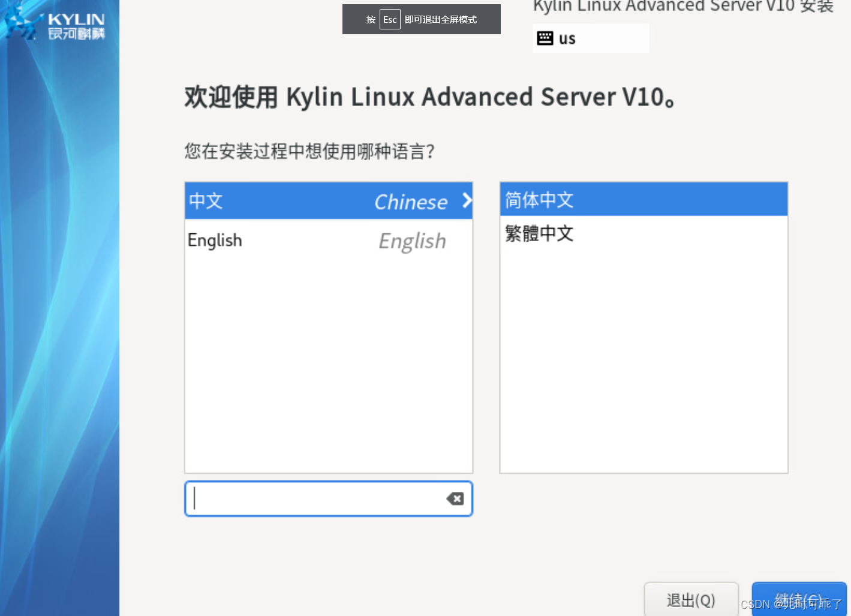Choose 繁體中文 locale
Viewport: 851px width, 616px height.
coord(643,233)
